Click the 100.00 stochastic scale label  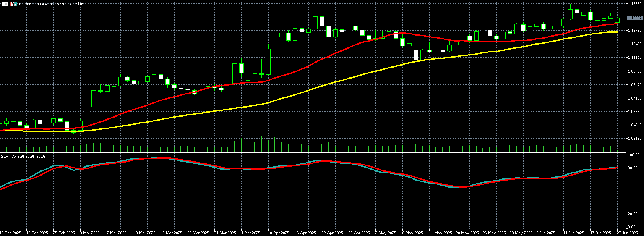pos(634,155)
